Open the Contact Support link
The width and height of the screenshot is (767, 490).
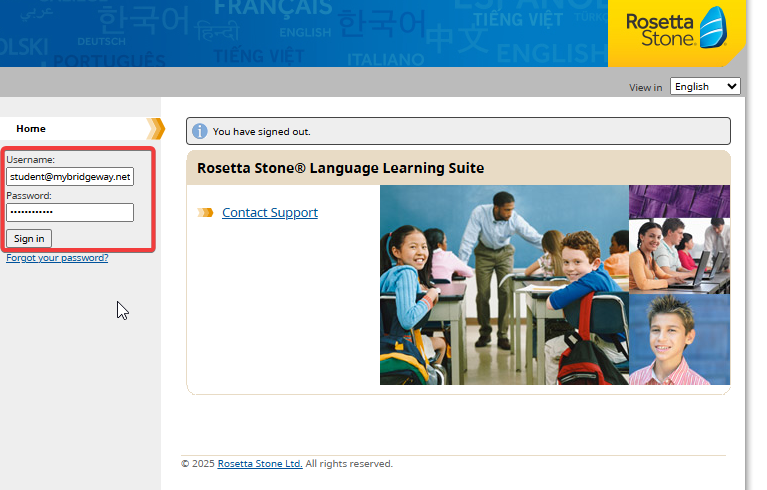270,213
